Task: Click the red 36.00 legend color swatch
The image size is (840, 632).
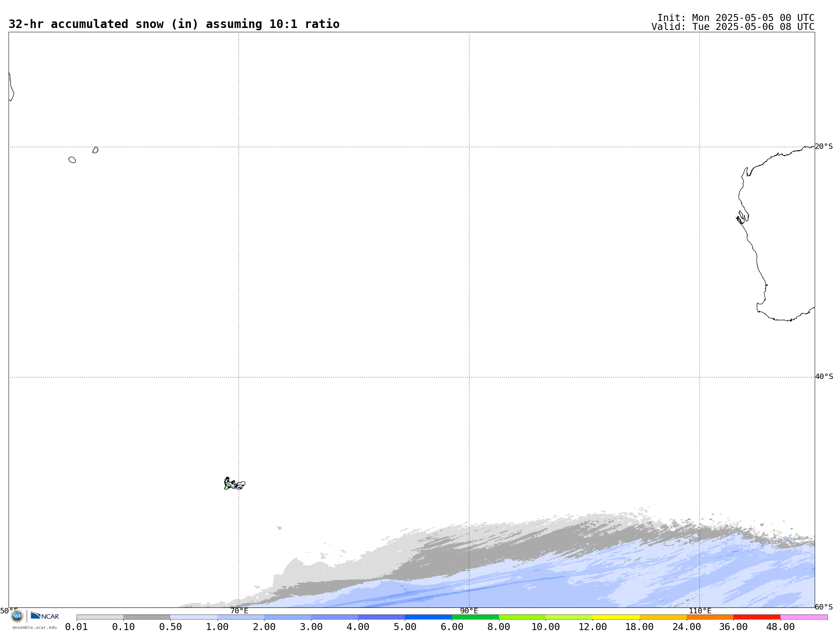Action: 757,617
